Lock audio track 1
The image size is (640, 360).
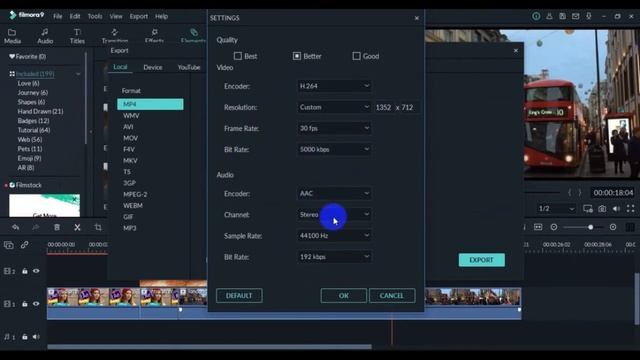[25, 337]
